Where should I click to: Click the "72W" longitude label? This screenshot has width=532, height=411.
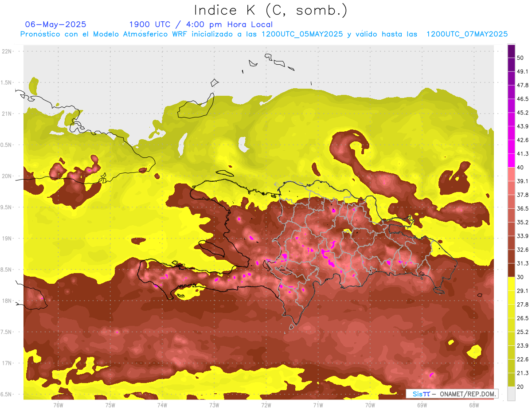(266, 405)
